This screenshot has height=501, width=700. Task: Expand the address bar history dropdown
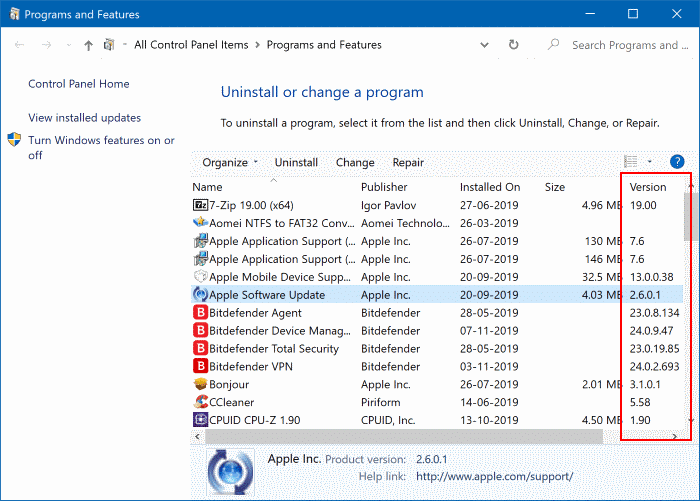tap(484, 45)
